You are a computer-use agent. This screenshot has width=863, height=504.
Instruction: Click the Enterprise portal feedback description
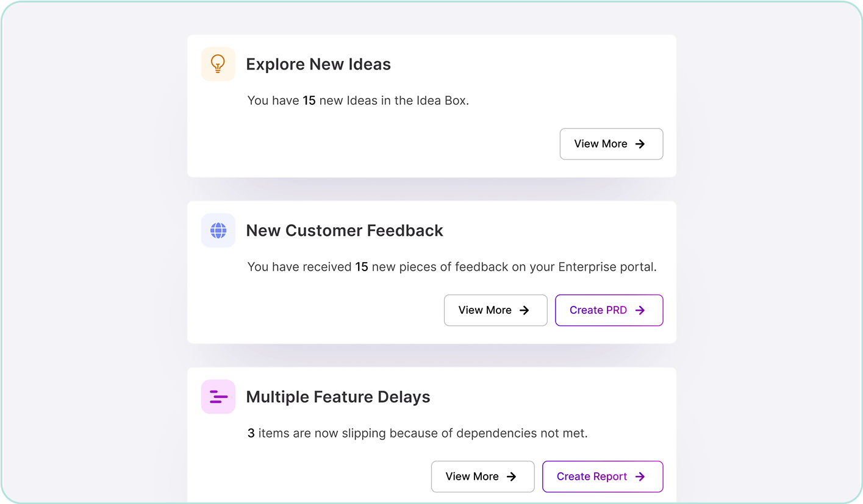tap(452, 267)
